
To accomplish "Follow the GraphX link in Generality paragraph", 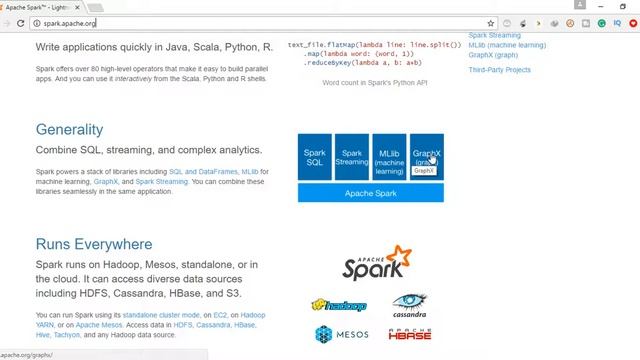I will coord(106,182).
